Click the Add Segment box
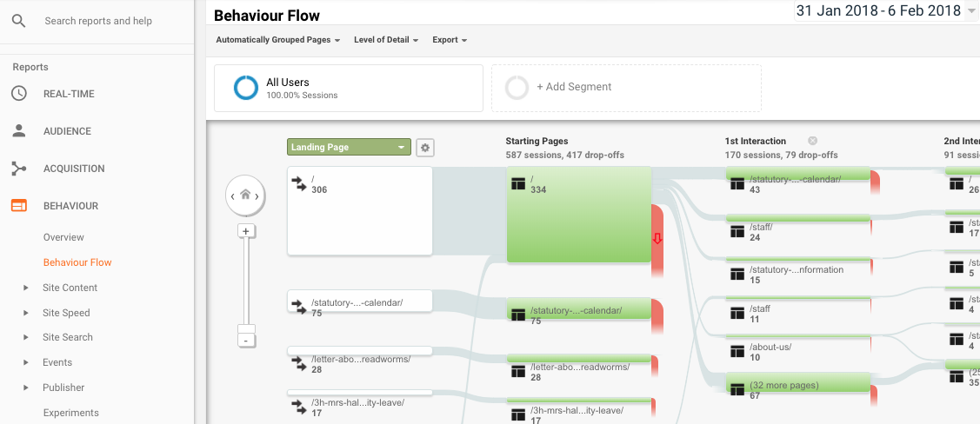This screenshot has width=980, height=424. tap(626, 88)
